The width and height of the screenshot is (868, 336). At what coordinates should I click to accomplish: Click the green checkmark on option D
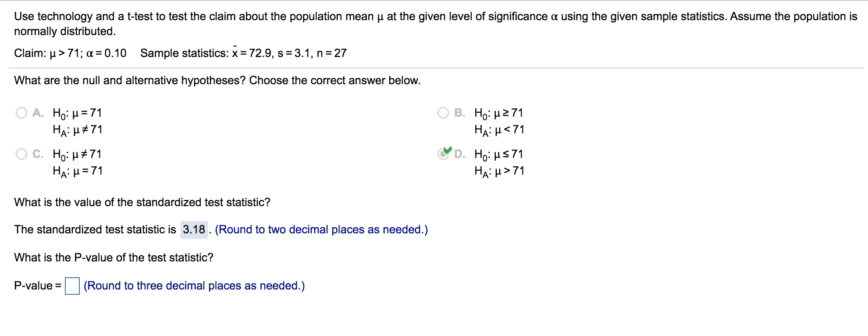tap(447, 150)
